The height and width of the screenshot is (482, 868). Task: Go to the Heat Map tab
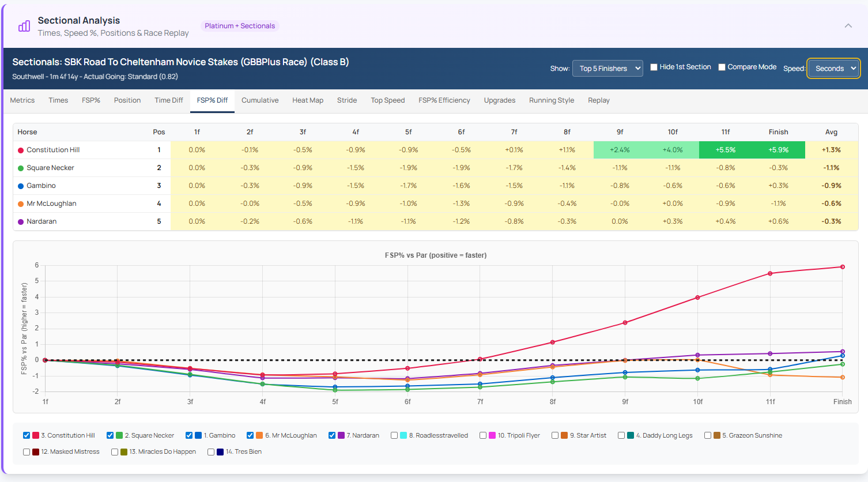308,100
